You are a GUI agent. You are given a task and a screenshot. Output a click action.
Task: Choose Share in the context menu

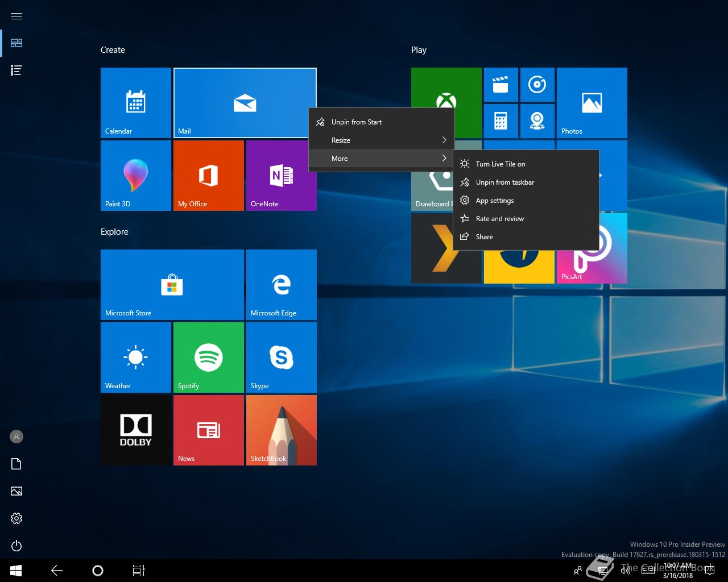pos(526,237)
